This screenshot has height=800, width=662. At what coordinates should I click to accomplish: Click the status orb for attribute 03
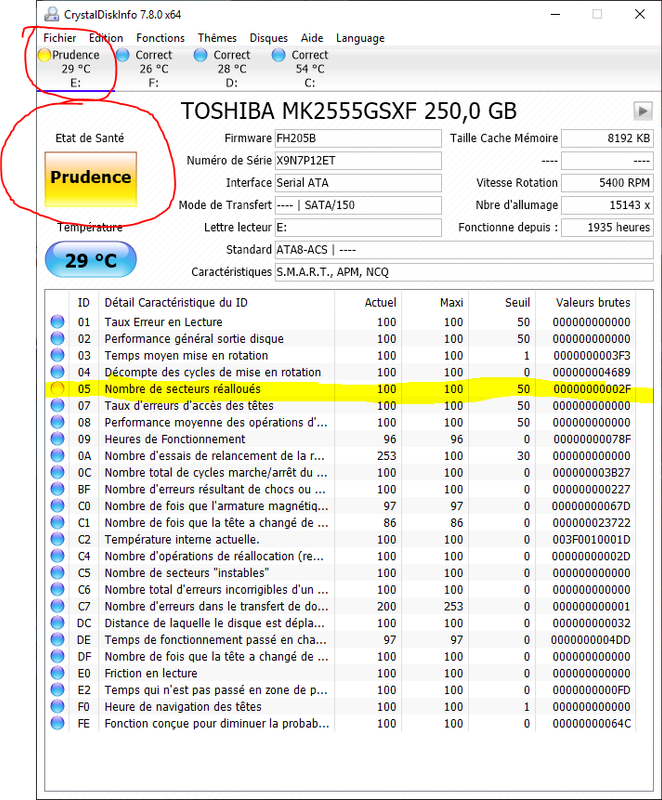coord(57,355)
